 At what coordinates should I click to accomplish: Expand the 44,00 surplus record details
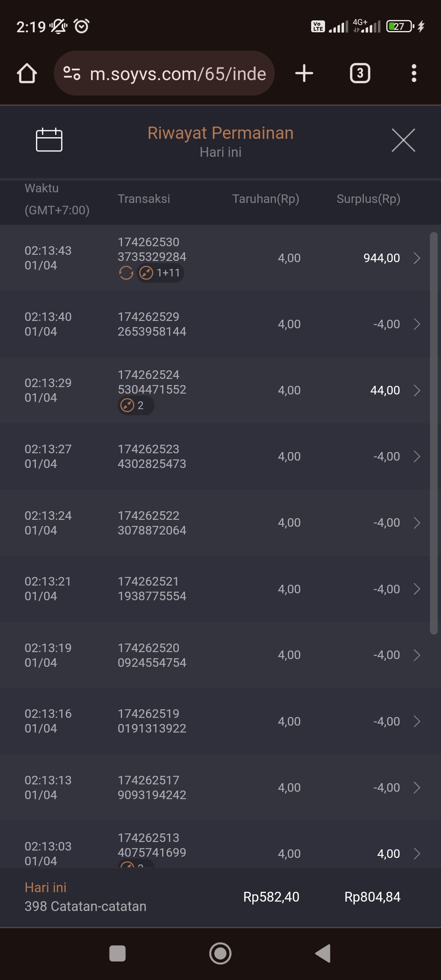416,390
